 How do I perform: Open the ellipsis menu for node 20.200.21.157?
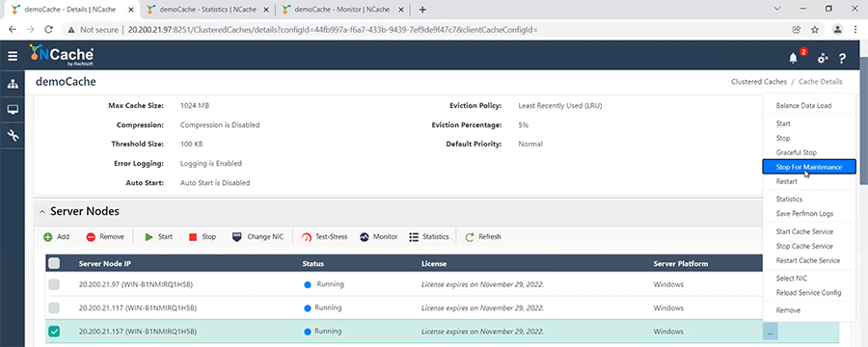point(770,332)
